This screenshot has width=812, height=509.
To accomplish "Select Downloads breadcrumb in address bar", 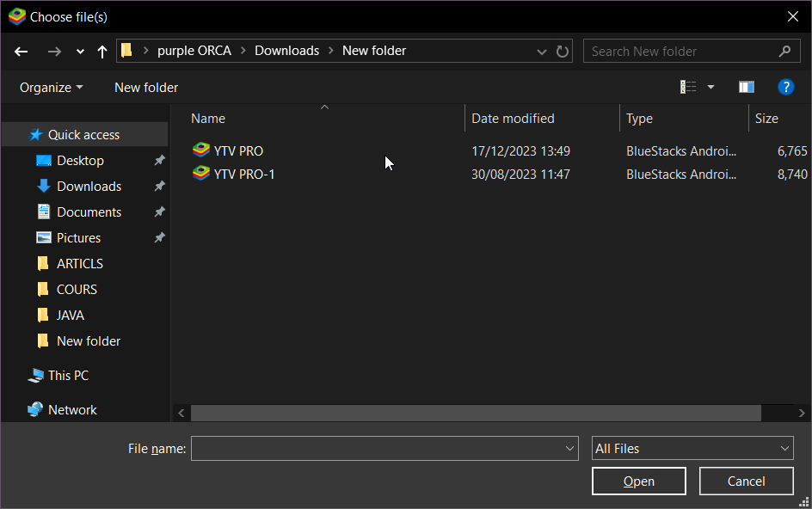I will [x=287, y=50].
